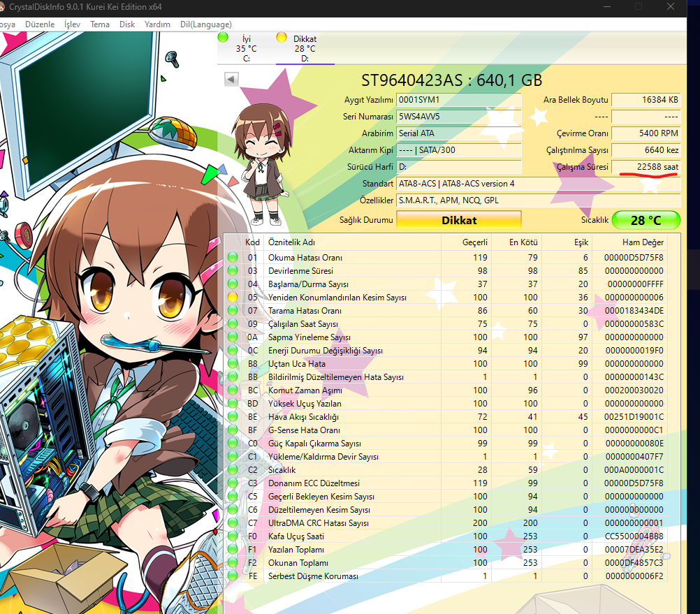Click the green status icon of row F0
The height and width of the screenshot is (614, 700).
click(233, 536)
